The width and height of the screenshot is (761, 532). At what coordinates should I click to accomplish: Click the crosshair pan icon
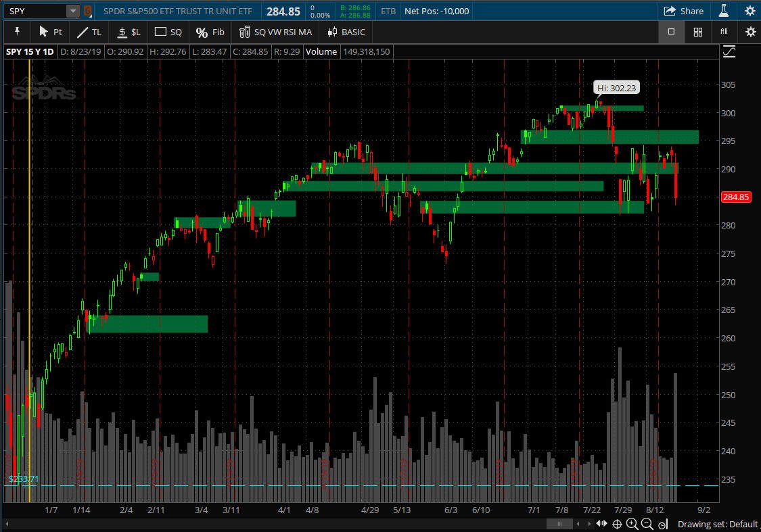click(x=617, y=524)
